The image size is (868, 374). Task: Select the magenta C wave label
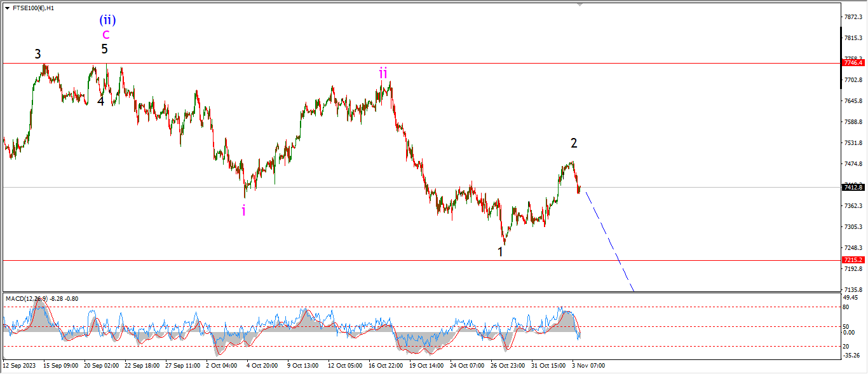pyautogui.click(x=105, y=34)
